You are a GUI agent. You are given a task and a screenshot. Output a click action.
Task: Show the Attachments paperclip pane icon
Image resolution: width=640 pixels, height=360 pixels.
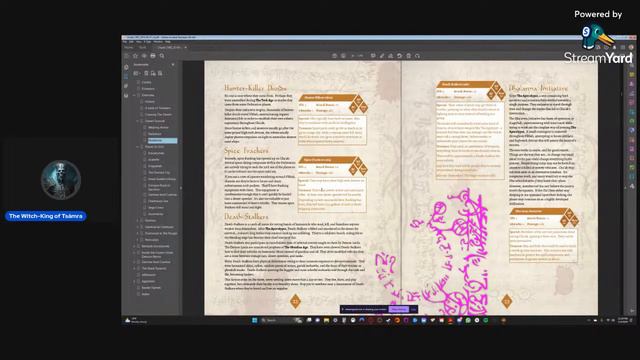[126, 86]
